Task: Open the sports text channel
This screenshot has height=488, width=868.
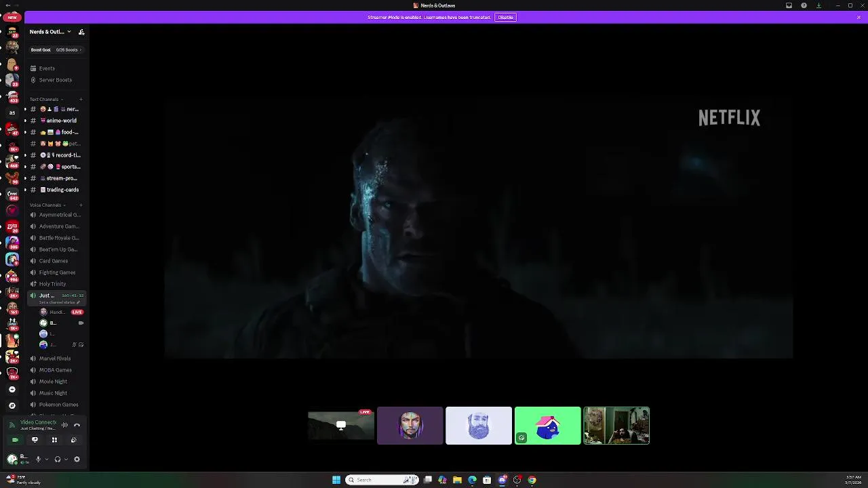Action: pyautogui.click(x=56, y=167)
